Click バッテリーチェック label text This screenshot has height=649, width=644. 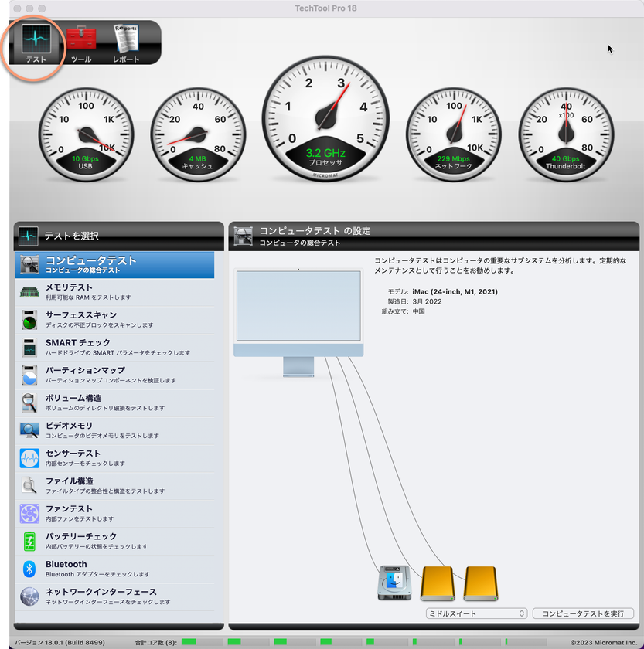pyautogui.click(x=81, y=536)
